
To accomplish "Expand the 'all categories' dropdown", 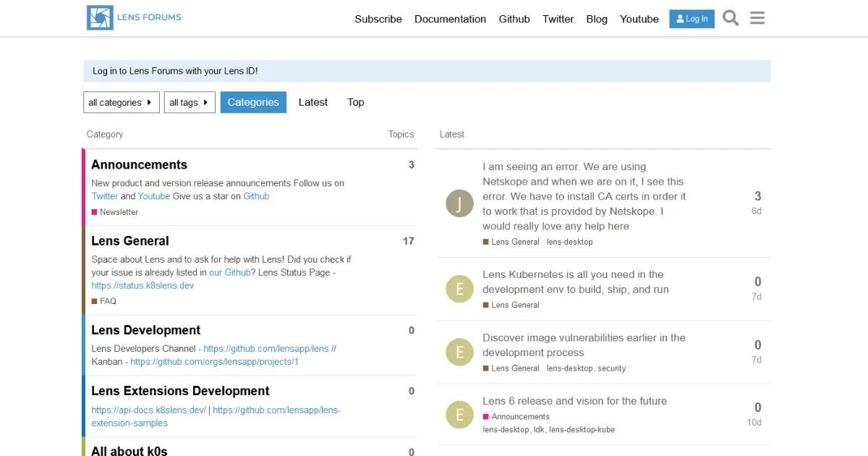I will click(120, 103).
